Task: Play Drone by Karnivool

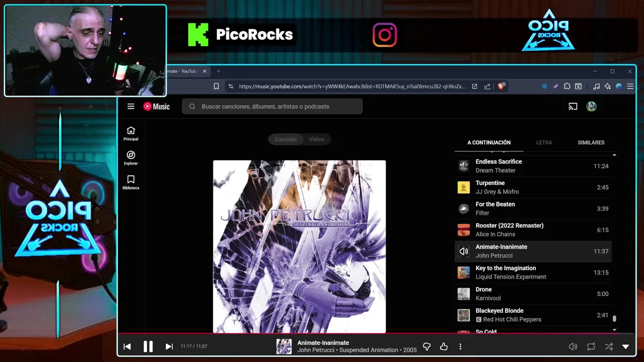Action: 533,294
